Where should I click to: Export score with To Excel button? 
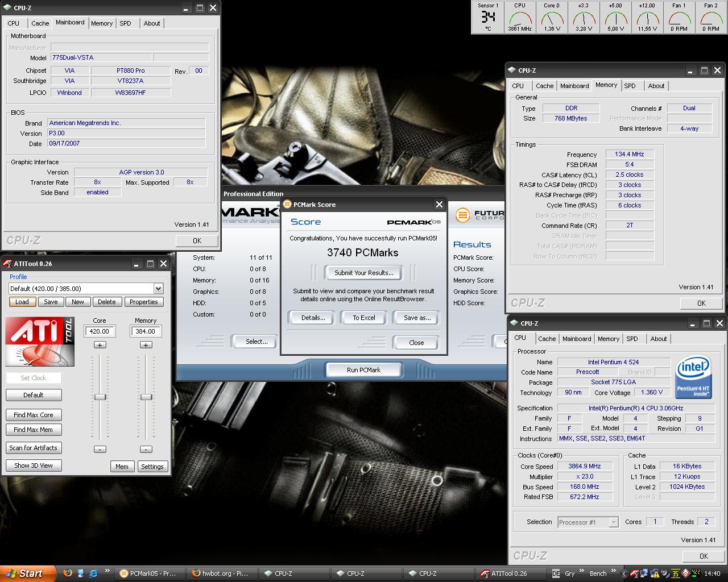(x=364, y=318)
